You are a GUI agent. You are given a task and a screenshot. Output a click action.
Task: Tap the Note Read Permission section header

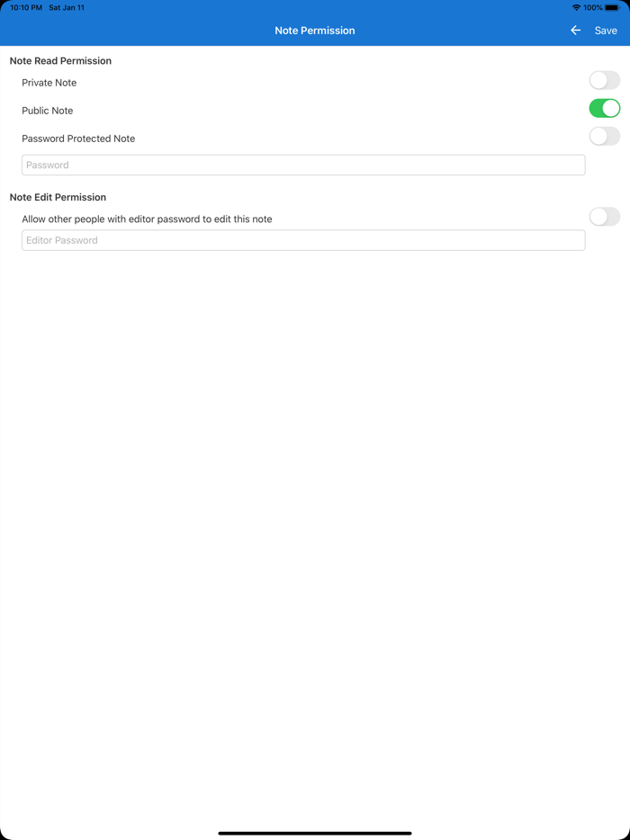coord(61,60)
